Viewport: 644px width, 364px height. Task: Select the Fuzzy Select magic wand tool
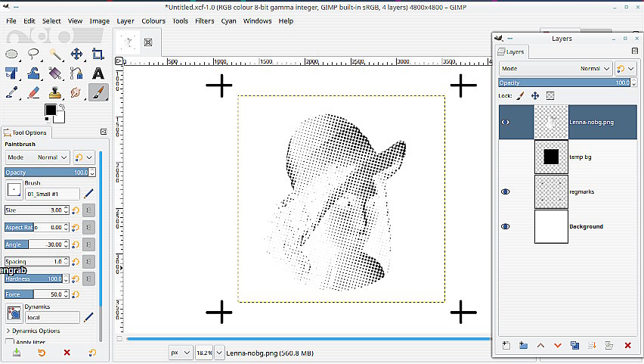point(55,54)
